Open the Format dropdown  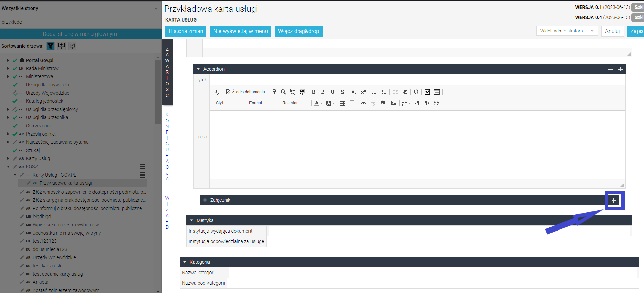(262, 103)
